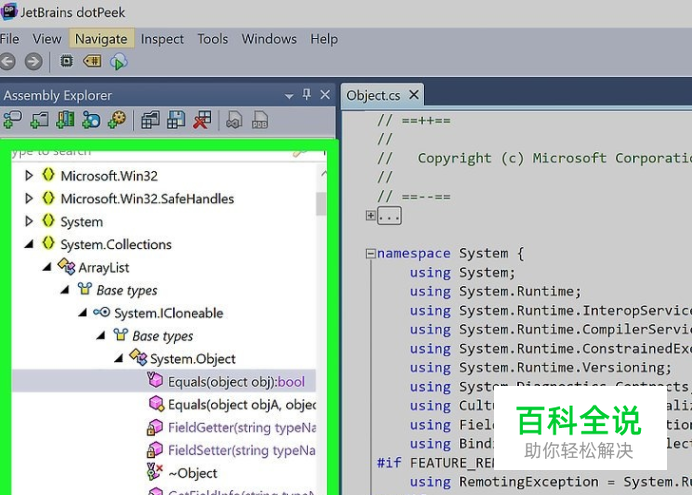The image size is (692, 495).
Task: Click the FieldSetter locked method icon
Action: (154, 450)
